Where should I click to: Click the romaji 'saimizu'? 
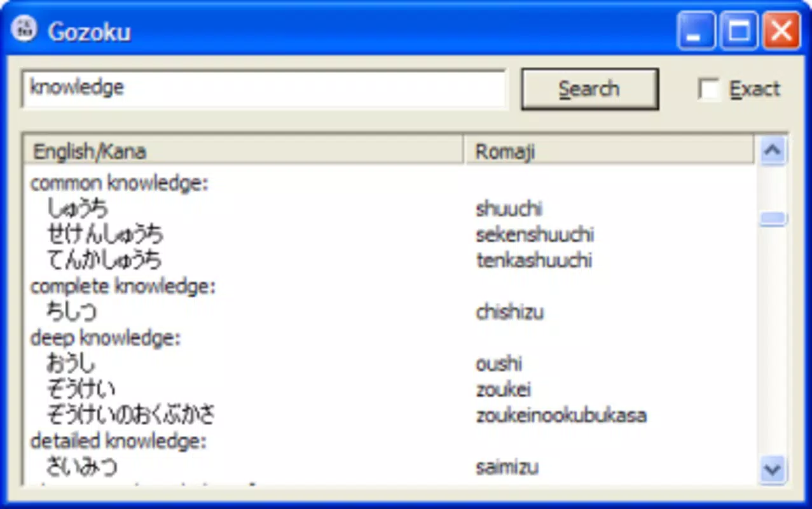coord(507,466)
